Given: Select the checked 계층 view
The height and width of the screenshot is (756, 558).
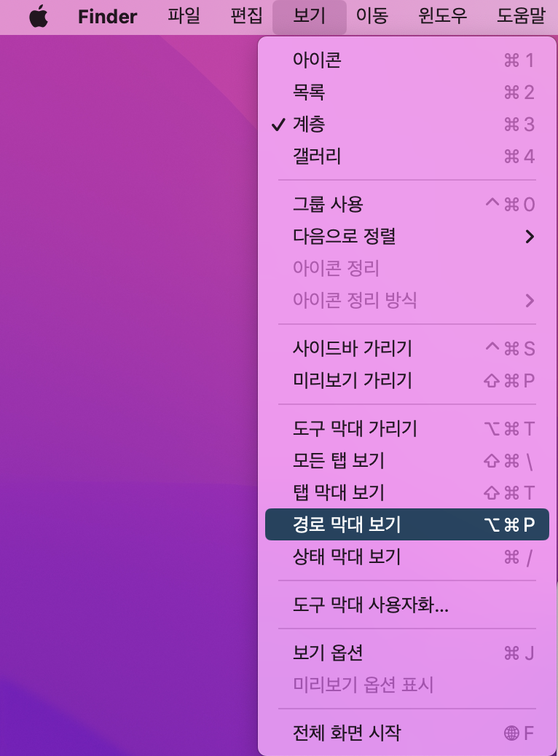Looking at the screenshot, I should click(x=407, y=125).
